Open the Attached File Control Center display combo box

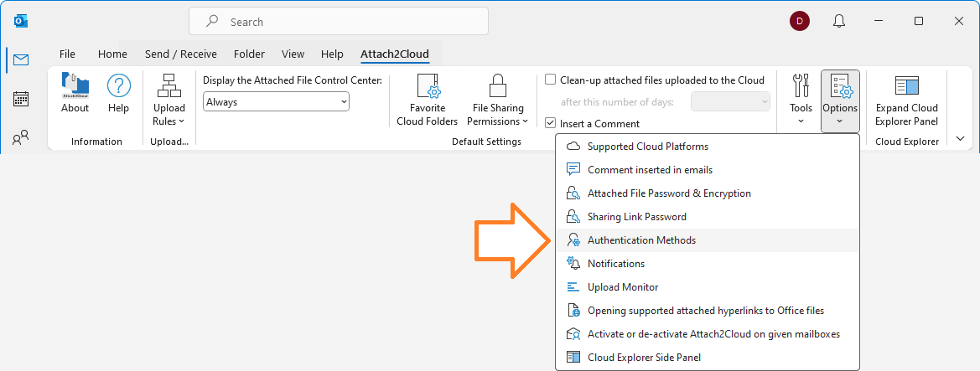tap(276, 102)
